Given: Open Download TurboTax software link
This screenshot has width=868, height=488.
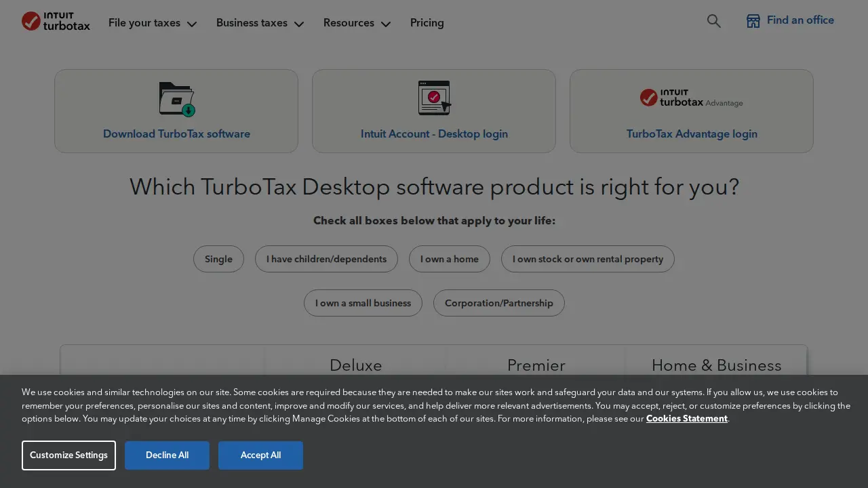Looking at the screenshot, I should [x=176, y=134].
